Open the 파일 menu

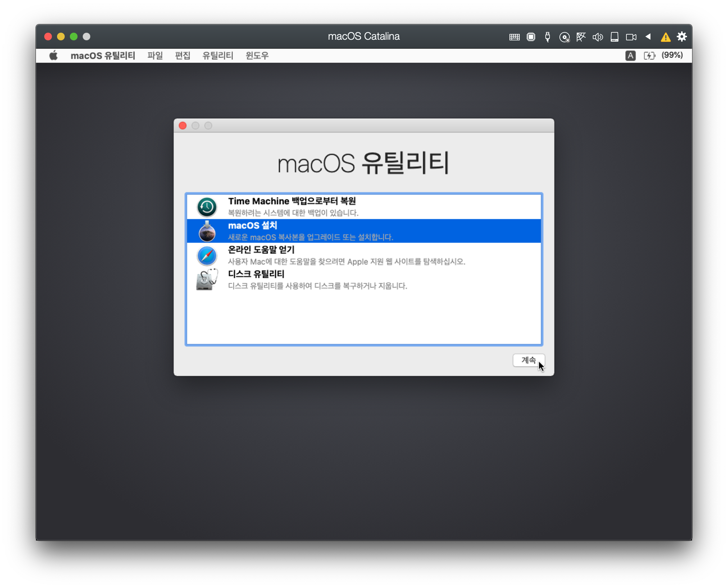(x=155, y=55)
